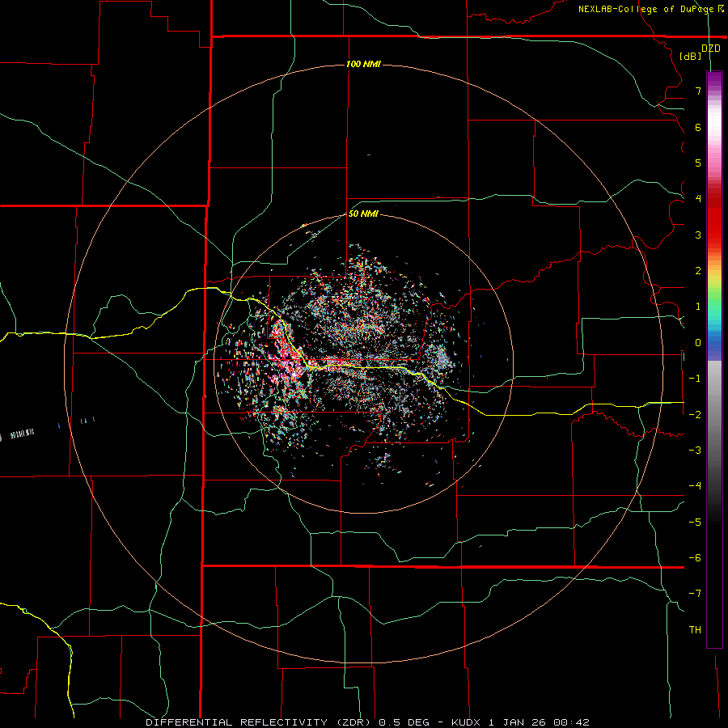Image resolution: width=728 pixels, height=728 pixels.
Task: Click 'DIFFERENTIAL REFLECTIVITY (ZDR)' caption text
Action: [x=258, y=722]
